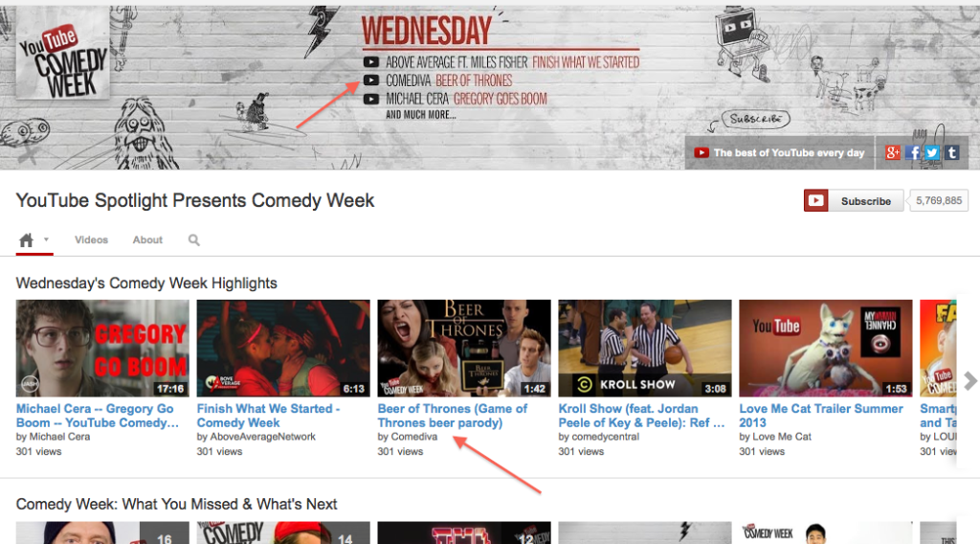980x544 pixels.
Task: Play the Finish What We Started thumbnail
Action: [x=283, y=349]
